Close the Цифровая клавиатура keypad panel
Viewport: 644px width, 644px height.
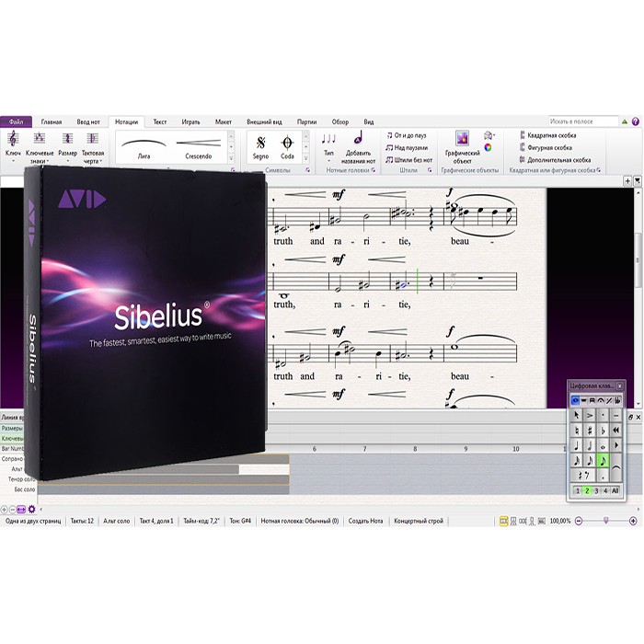[620, 385]
